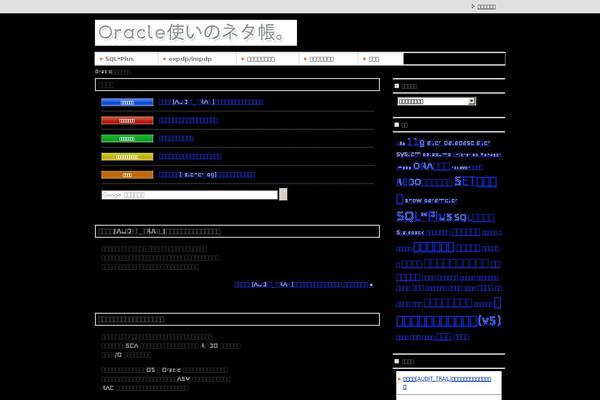Image resolution: width=600 pixels, height=400 pixels.
Task: Select the "ORA" tag in the tag cloud
Action: pos(431,166)
